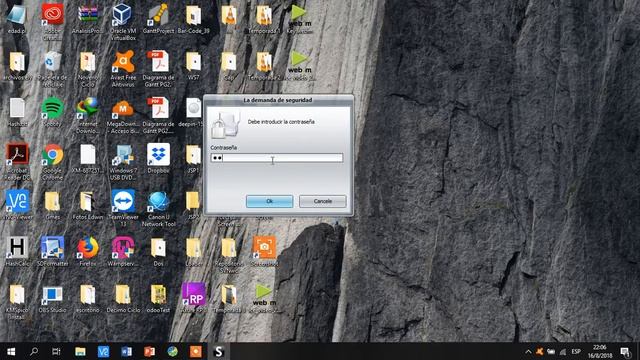Click the taskbar search magnifier
This screenshot has height=360, width=640.
pyautogui.click(x=34, y=351)
